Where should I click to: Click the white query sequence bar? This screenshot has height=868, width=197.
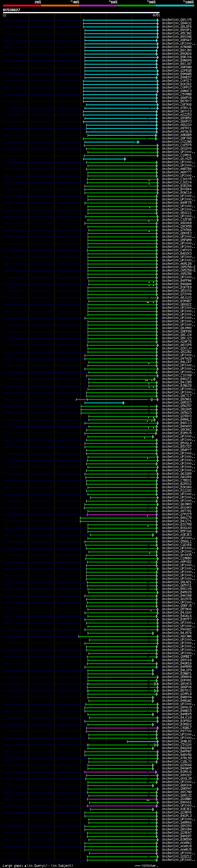(x=81, y=12)
